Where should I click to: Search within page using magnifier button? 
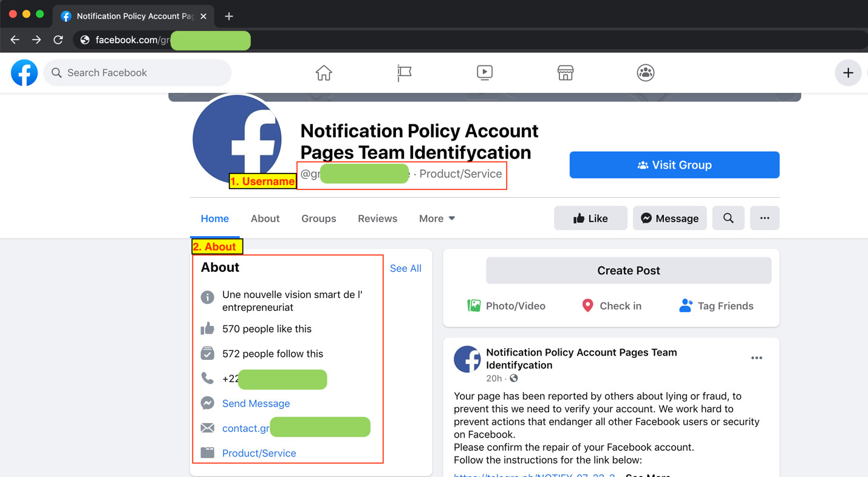(x=728, y=218)
